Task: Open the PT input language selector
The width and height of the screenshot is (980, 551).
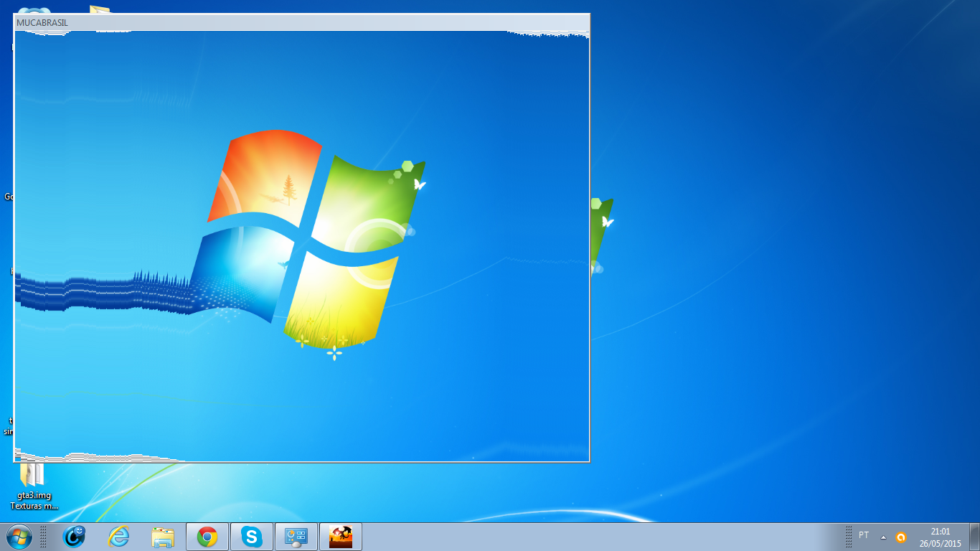Action: (x=864, y=536)
